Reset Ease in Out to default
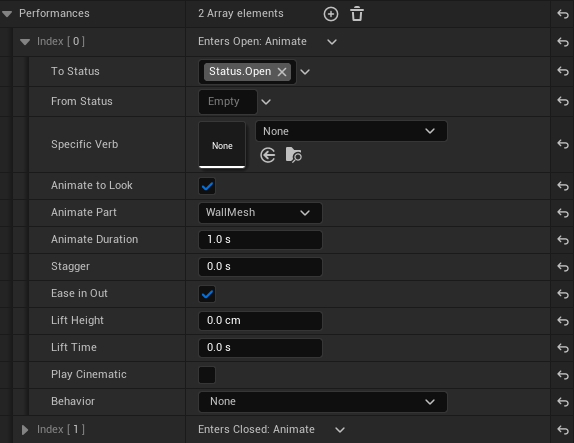Image resolution: width=574 pixels, height=443 pixels. [x=563, y=294]
